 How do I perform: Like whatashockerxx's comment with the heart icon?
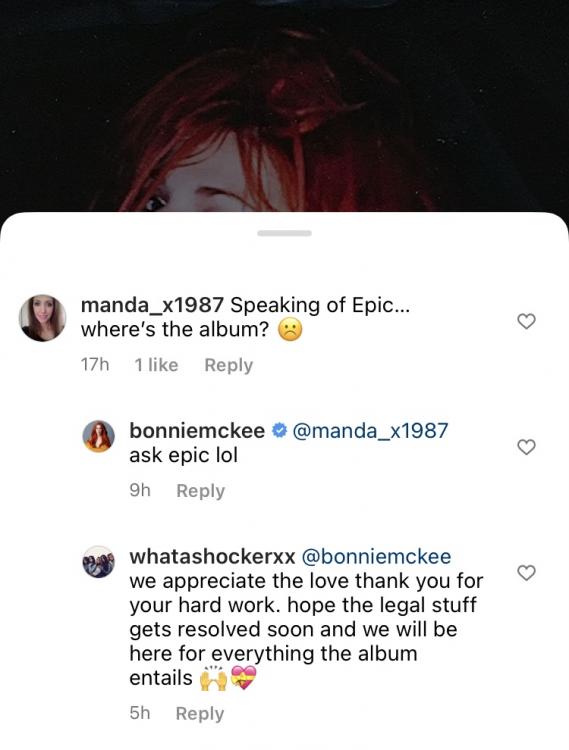[x=526, y=573]
